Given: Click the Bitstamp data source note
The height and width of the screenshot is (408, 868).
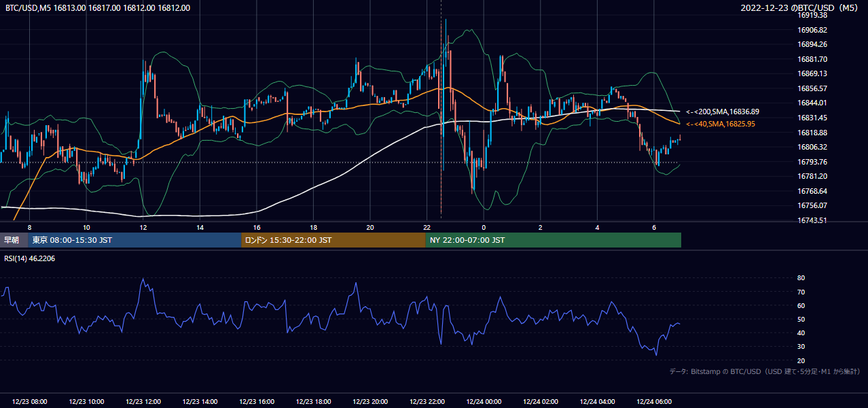Looking at the screenshot, I should click(765, 371).
